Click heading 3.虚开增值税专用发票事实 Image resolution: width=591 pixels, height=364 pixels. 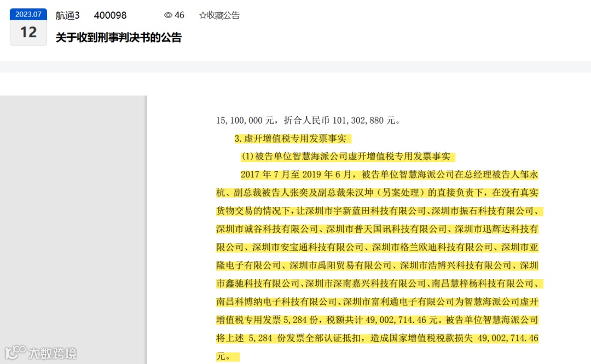click(x=290, y=138)
